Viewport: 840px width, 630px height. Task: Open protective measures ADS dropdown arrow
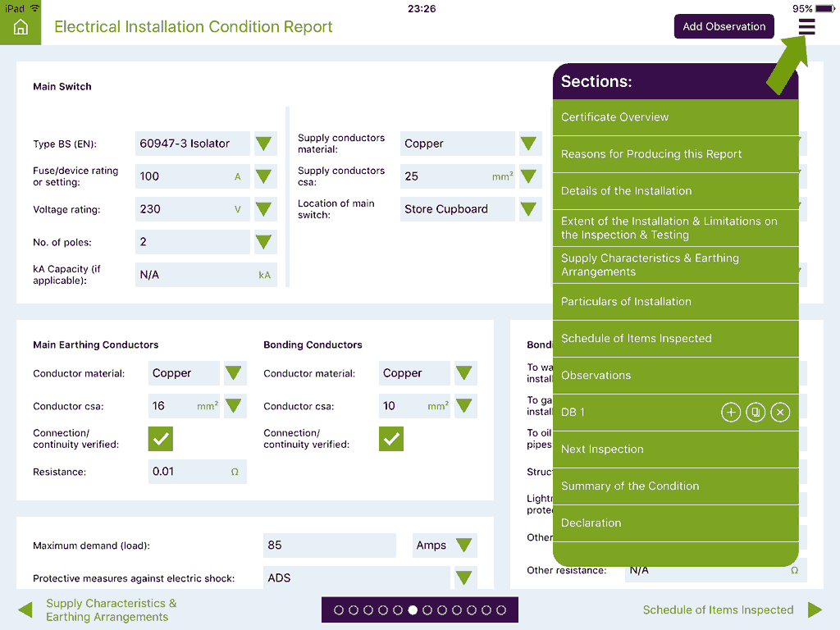463,578
